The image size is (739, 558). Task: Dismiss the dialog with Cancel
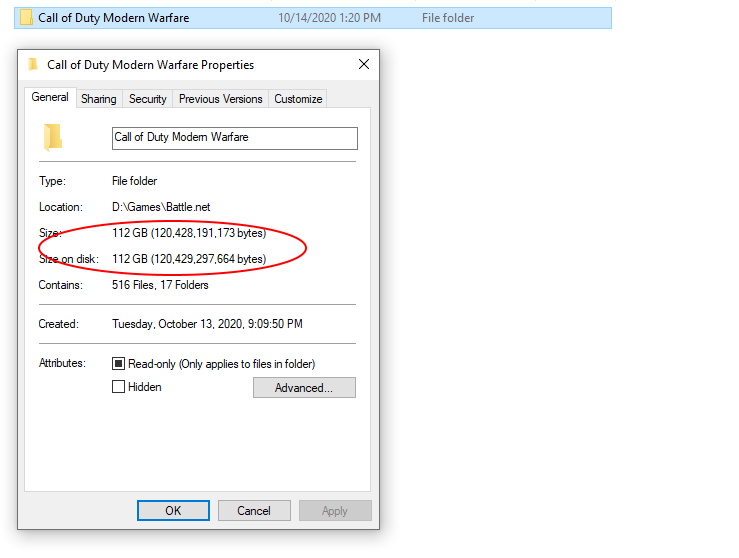point(254,510)
